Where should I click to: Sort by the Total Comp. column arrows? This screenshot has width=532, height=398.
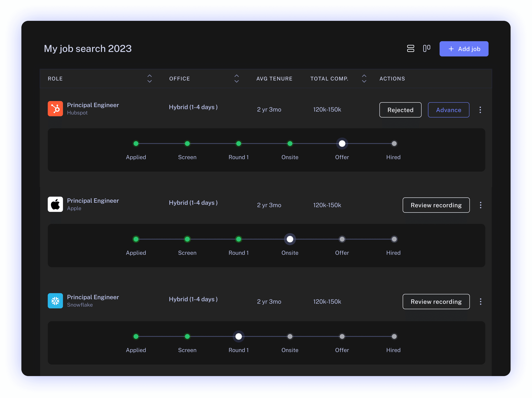(x=364, y=79)
